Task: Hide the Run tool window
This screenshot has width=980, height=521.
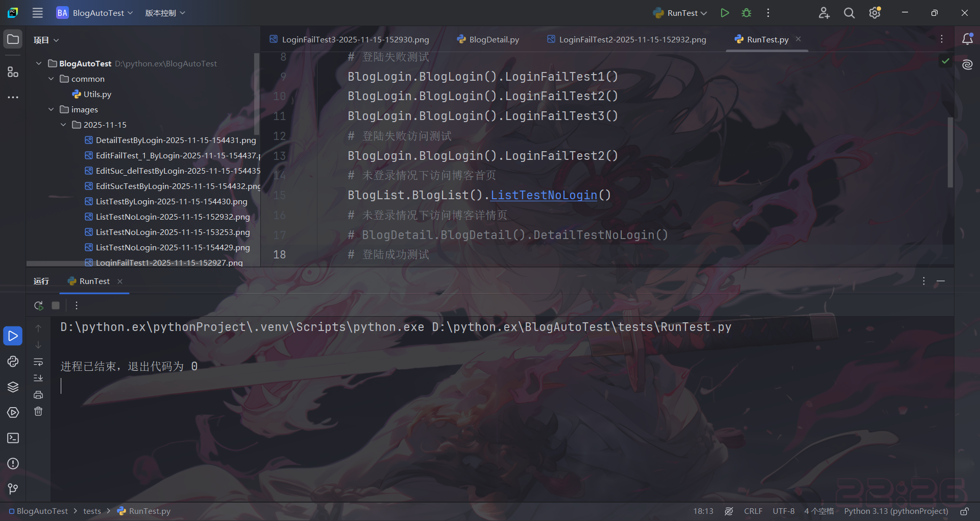Action: pyautogui.click(x=941, y=281)
